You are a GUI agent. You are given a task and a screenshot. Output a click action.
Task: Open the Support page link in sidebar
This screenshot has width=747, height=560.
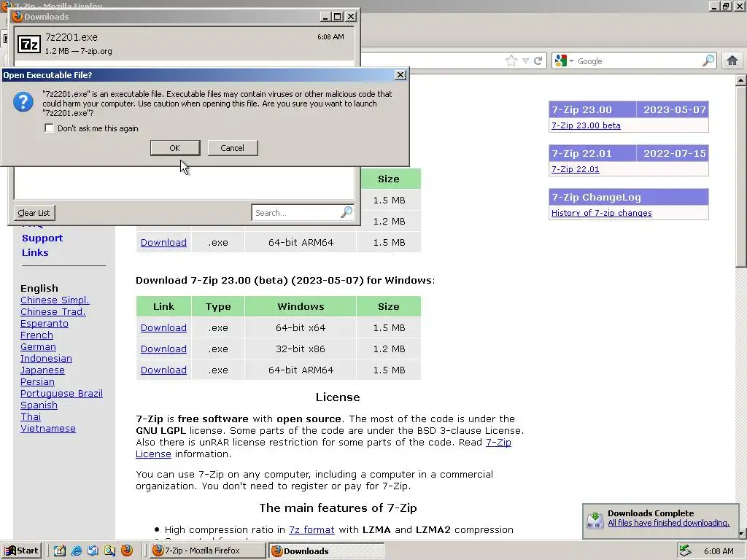pos(42,238)
